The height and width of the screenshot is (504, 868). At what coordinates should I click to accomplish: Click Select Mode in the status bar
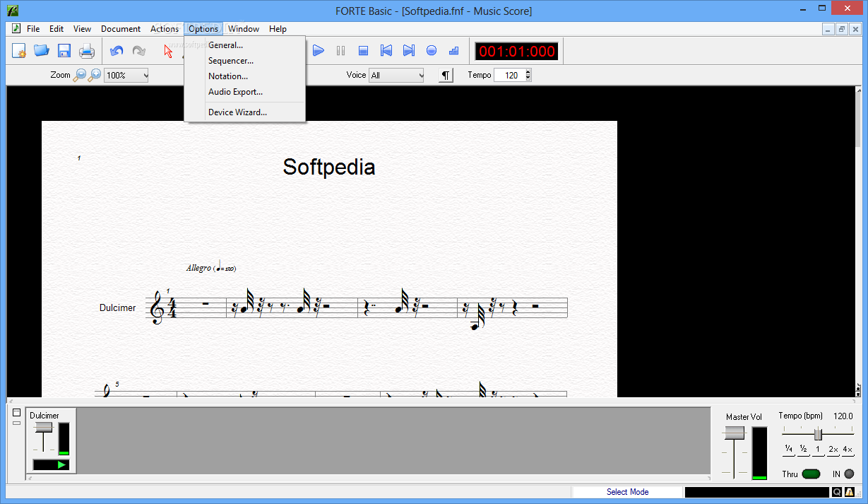coord(627,492)
